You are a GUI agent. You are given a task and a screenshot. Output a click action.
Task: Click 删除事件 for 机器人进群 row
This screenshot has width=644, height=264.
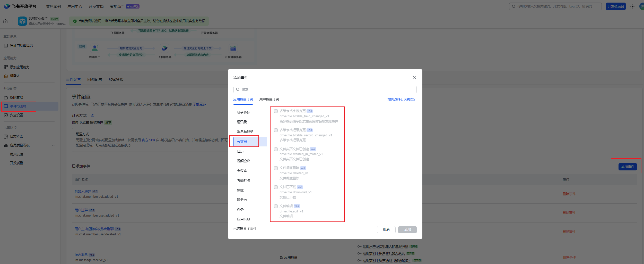click(x=569, y=194)
